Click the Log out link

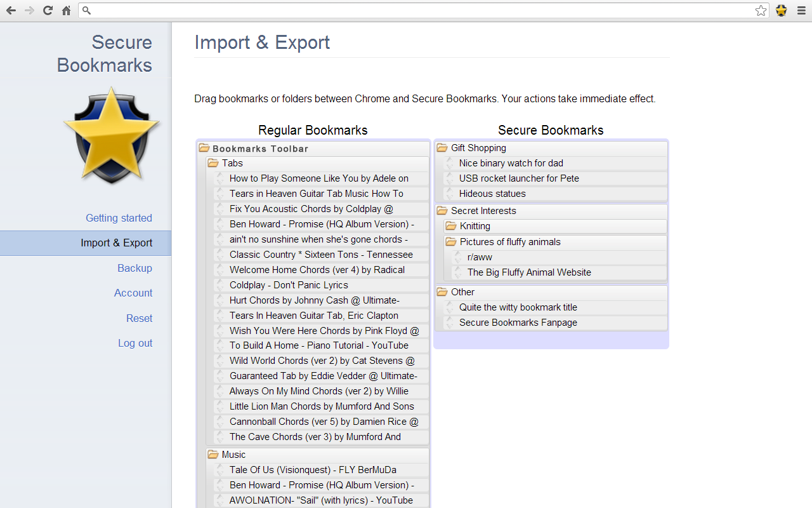tap(135, 343)
